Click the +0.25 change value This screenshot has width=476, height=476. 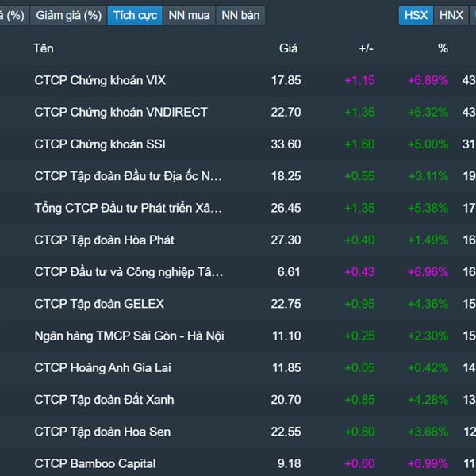(359, 336)
